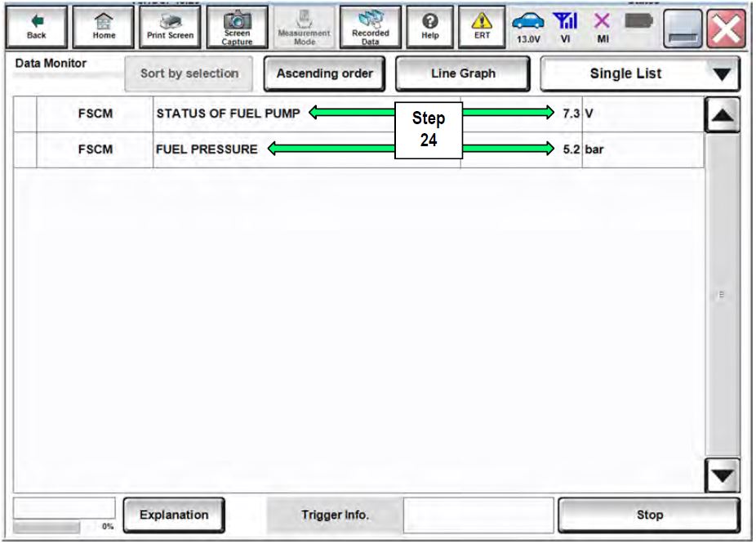756x544 pixels.
Task: Check the vehicle battery 13.0V car icon
Action: (x=528, y=28)
